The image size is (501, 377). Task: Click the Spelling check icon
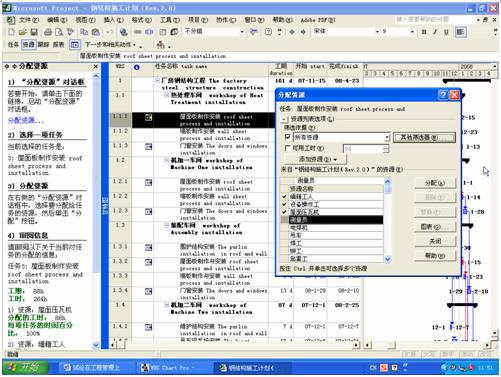[x=70, y=32]
